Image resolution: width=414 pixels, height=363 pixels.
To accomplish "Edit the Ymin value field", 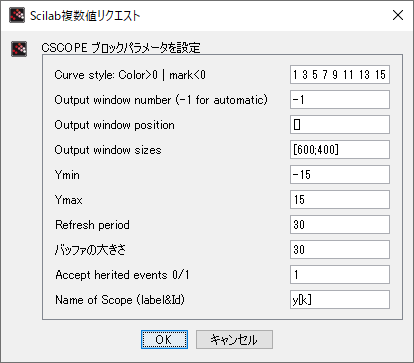I will pyautogui.click(x=340, y=175).
